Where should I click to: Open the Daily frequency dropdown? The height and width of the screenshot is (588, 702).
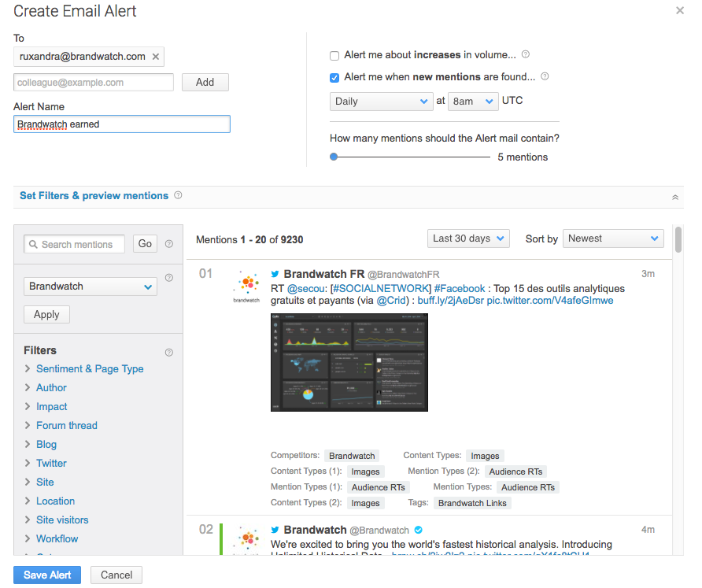coord(381,102)
